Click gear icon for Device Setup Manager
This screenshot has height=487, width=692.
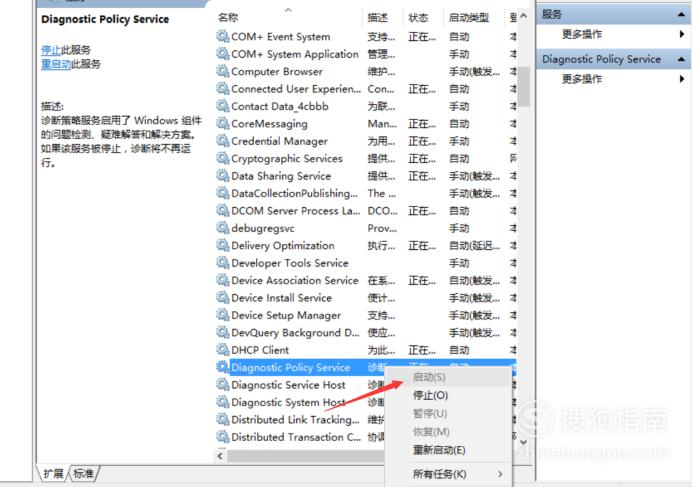pyautogui.click(x=223, y=315)
